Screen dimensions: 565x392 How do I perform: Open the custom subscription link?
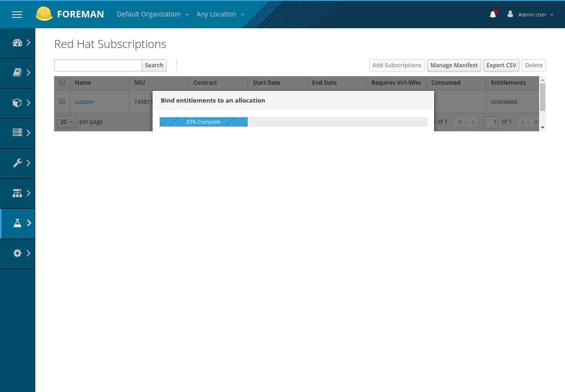tap(85, 102)
